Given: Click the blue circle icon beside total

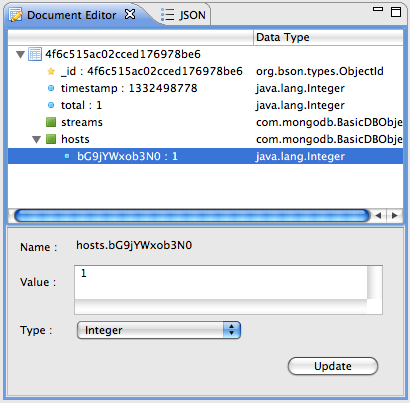Looking at the screenshot, I should pyautogui.click(x=51, y=105).
